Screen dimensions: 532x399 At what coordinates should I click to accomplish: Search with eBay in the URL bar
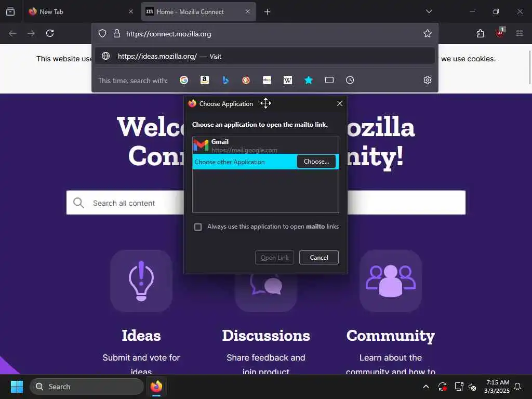coord(267,80)
